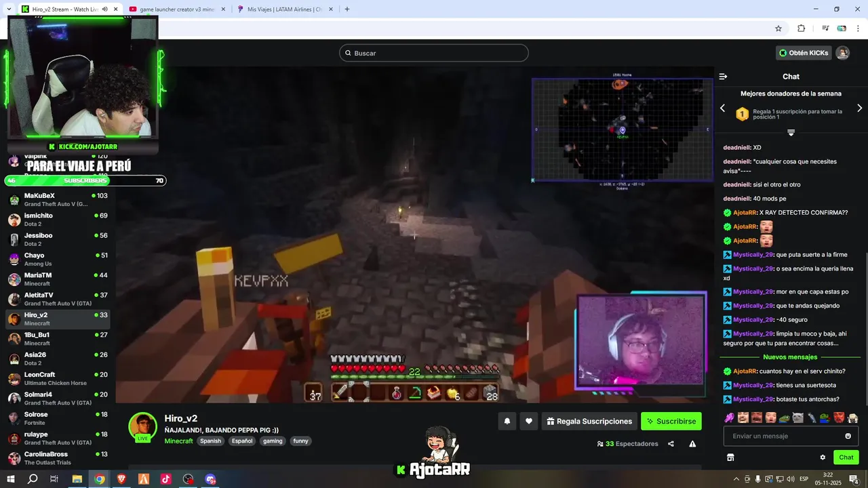Image resolution: width=868 pixels, height=488 pixels.
Task: Open Windows Start menu
Action: click(10, 479)
